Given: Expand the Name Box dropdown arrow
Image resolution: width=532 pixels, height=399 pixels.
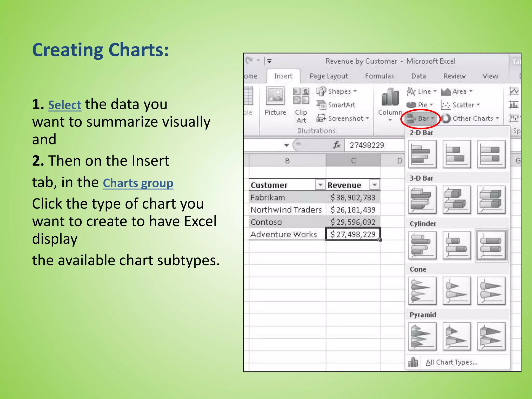Looking at the screenshot, I should pyautogui.click(x=287, y=145).
